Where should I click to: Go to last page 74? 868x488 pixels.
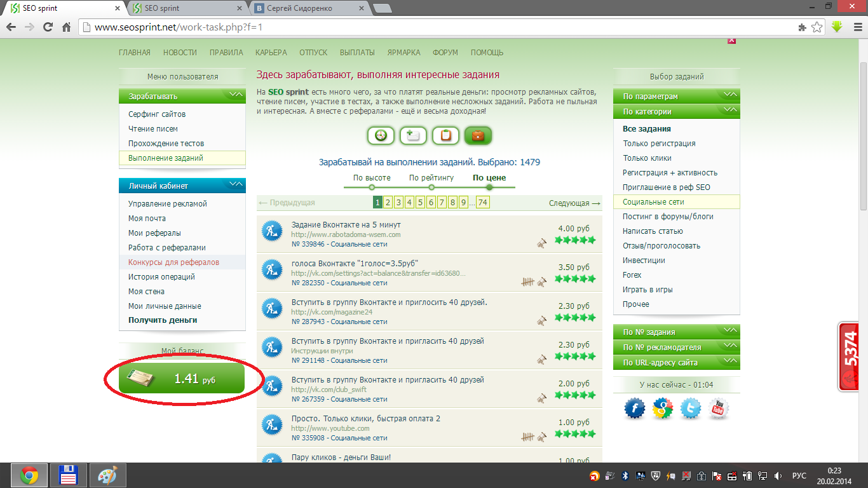(x=482, y=203)
